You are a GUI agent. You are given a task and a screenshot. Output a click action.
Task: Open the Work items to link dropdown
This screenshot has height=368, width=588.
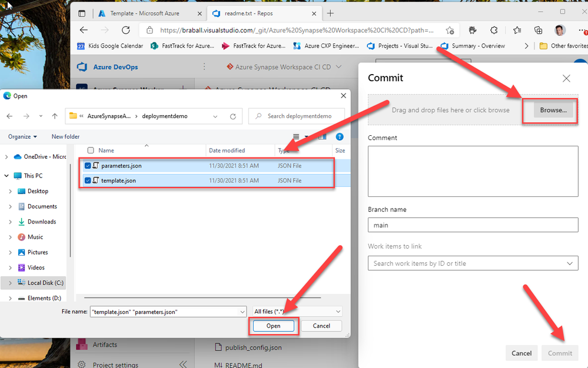point(570,263)
